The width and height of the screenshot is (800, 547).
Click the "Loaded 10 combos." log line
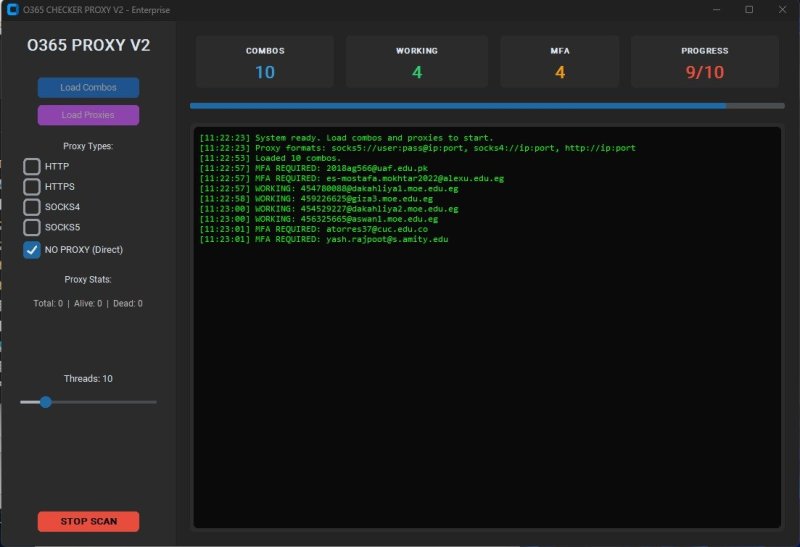[x=270, y=158]
